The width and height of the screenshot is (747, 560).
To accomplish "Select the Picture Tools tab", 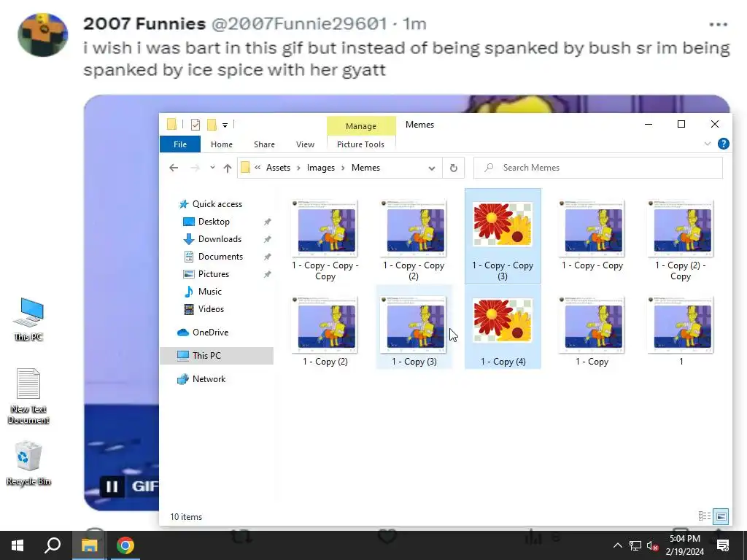I will [x=360, y=144].
